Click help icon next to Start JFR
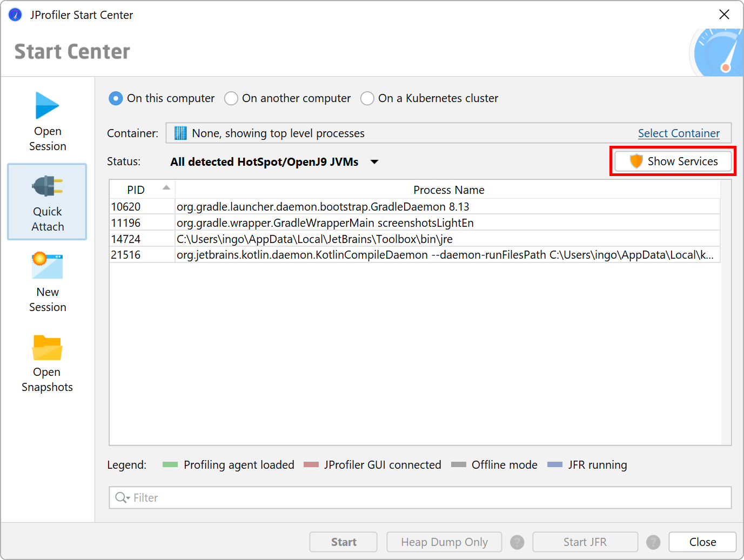744x560 pixels. (653, 542)
